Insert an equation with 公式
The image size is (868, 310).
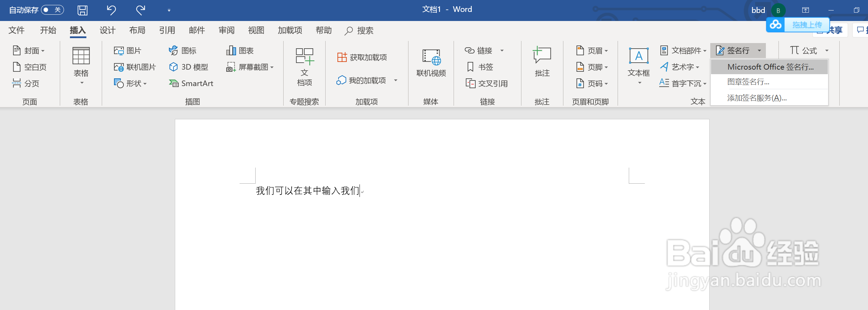coord(803,51)
